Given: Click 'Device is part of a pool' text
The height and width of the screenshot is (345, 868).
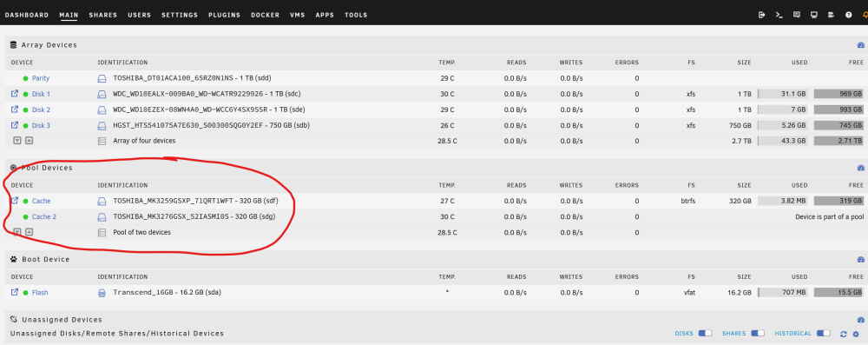Looking at the screenshot, I should [x=829, y=217].
